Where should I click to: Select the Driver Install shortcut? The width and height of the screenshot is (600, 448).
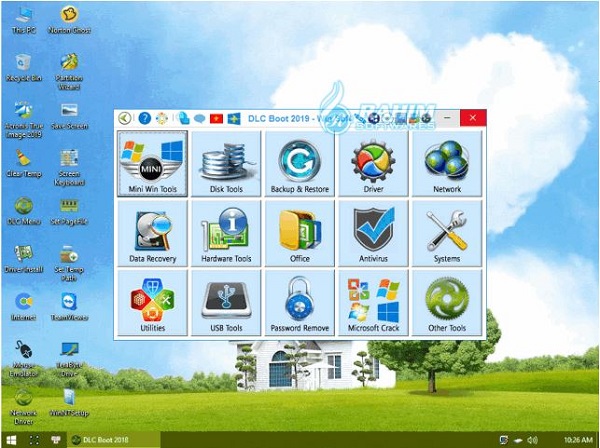pyautogui.click(x=24, y=259)
